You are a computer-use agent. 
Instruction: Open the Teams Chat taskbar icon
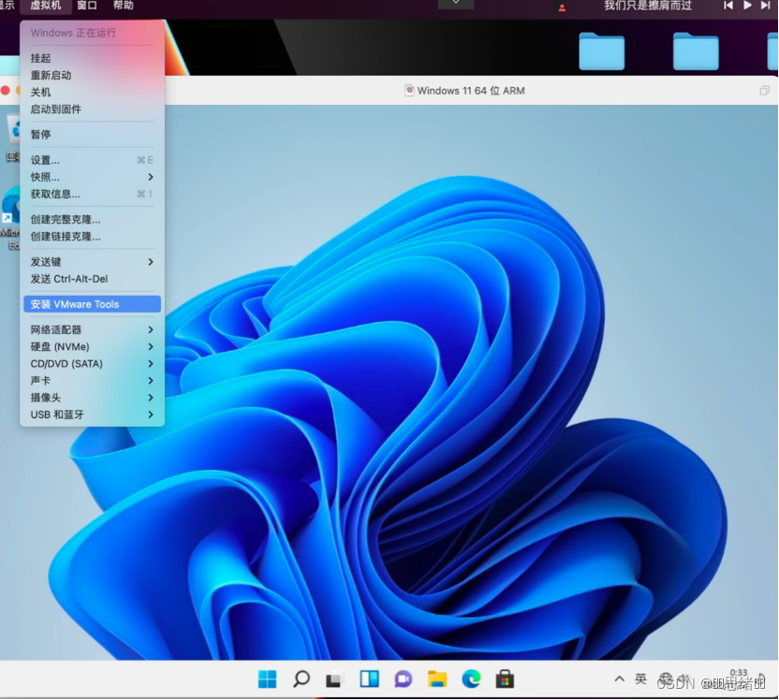403,678
